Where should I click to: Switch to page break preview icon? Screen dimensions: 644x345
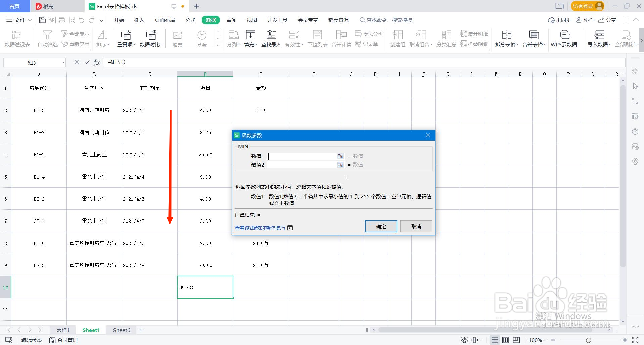[516, 340]
